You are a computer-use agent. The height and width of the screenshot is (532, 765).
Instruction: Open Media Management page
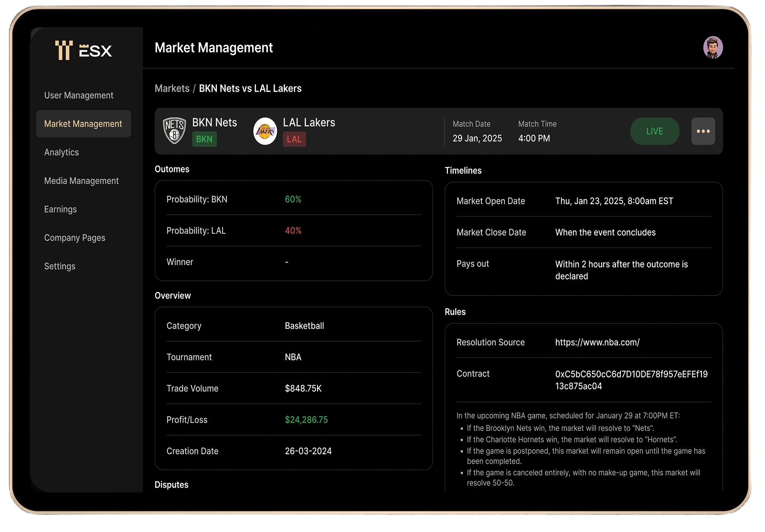pyautogui.click(x=81, y=181)
